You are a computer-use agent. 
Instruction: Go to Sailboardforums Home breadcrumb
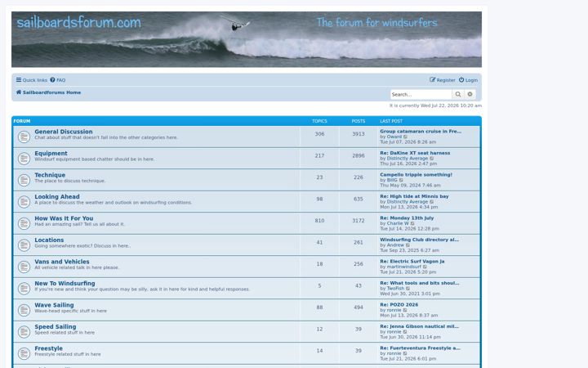coord(48,92)
